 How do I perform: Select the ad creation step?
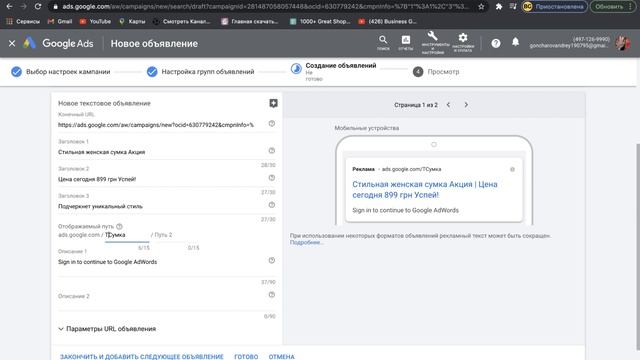(333, 71)
